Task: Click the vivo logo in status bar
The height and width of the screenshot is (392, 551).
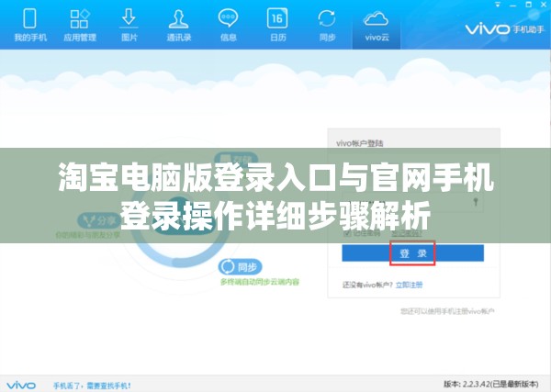Action: [x=21, y=386]
